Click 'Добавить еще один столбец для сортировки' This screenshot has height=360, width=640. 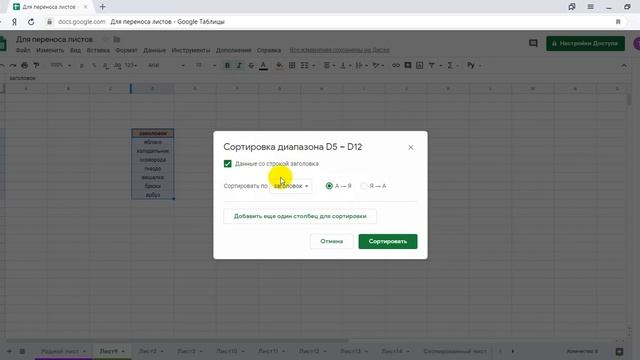point(300,216)
